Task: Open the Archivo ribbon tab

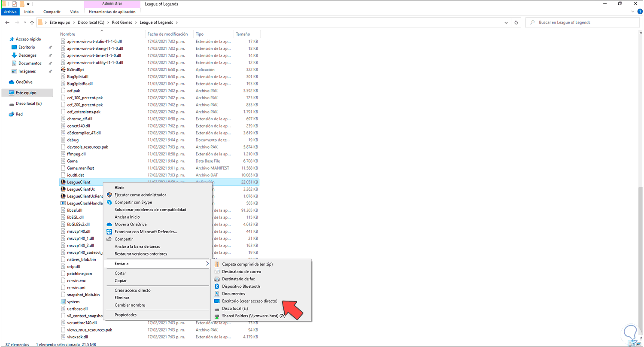Action: [10, 12]
